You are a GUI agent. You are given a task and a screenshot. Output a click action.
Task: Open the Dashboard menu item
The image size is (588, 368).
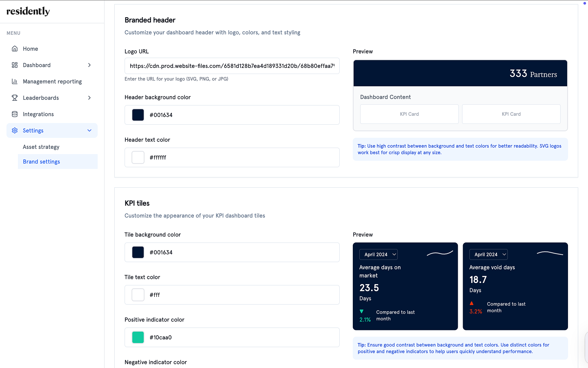point(52,65)
